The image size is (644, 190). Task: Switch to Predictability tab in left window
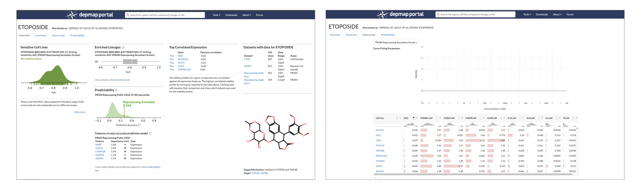[78, 35]
